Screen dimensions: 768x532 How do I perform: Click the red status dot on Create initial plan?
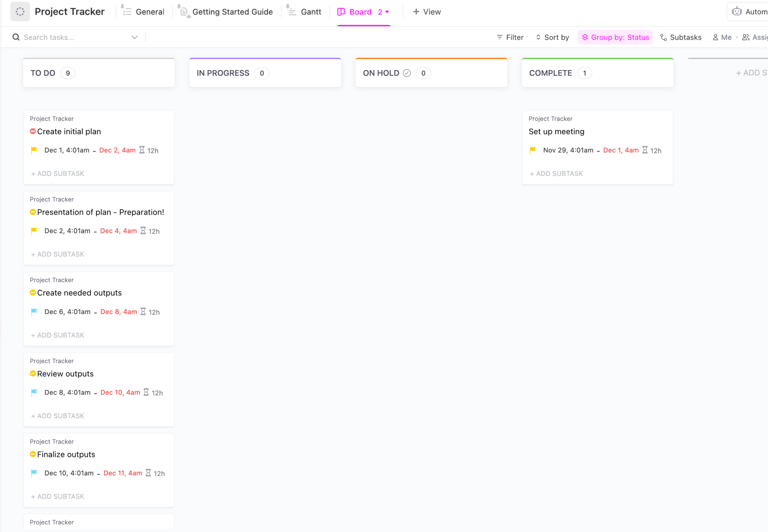(33, 132)
